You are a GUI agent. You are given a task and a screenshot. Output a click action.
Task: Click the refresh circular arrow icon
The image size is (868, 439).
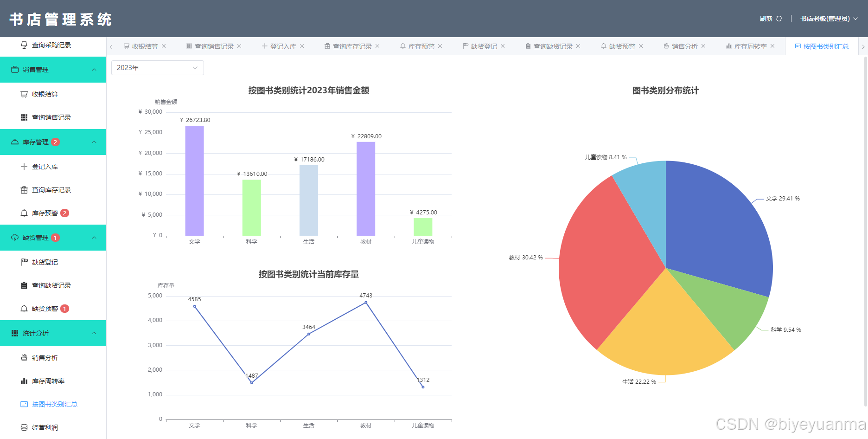click(x=780, y=19)
